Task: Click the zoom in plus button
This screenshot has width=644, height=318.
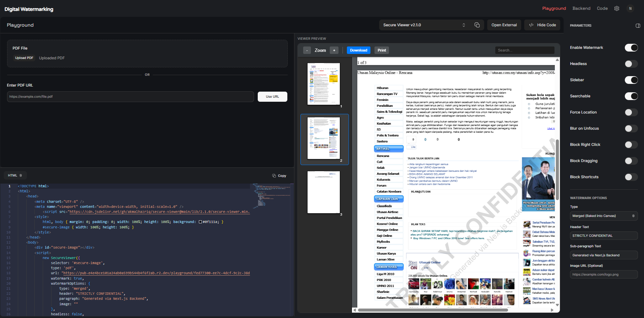Action: pyautogui.click(x=334, y=50)
